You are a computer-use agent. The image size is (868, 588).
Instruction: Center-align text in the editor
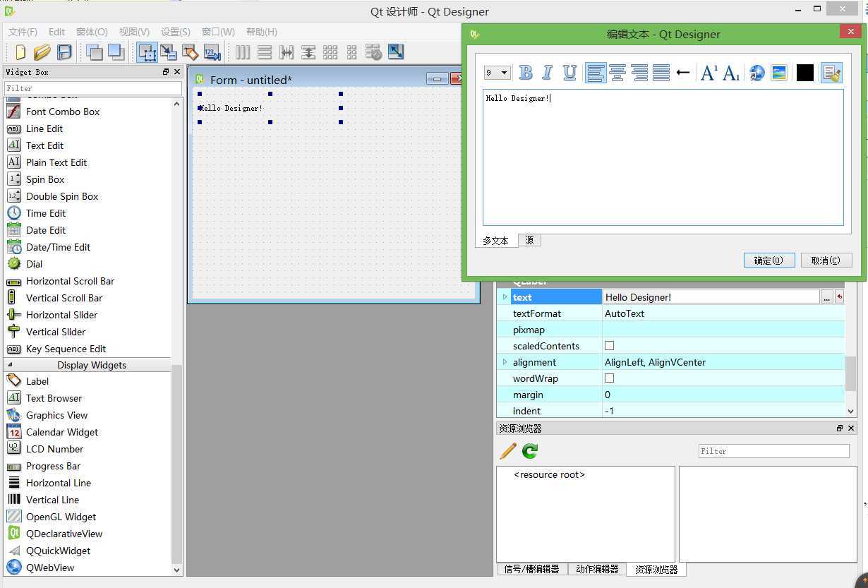coord(617,73)
